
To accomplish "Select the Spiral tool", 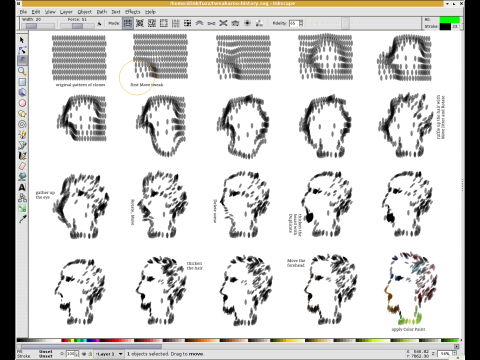I will (22, 124).
